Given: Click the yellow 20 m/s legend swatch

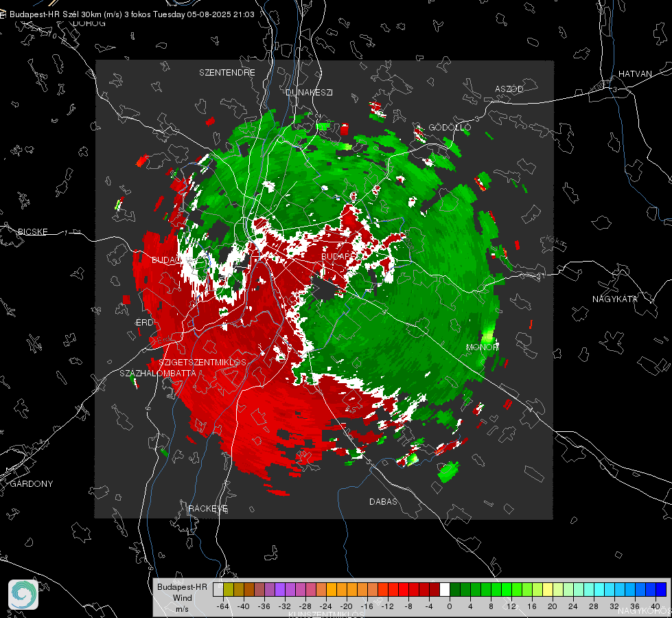Looking at the screenshot, I should [x=548, y=589].
